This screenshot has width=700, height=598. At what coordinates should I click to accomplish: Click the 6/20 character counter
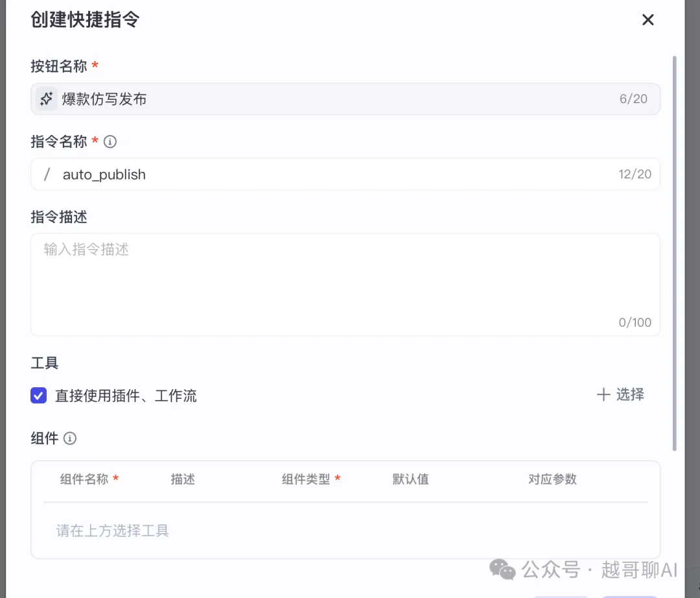633,99
